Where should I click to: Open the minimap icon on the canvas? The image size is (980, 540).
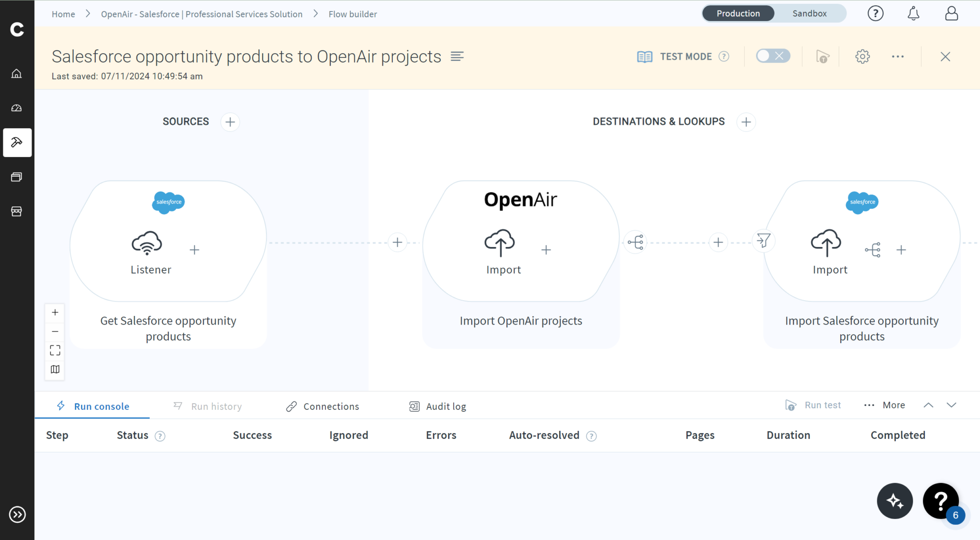[55, 369]
